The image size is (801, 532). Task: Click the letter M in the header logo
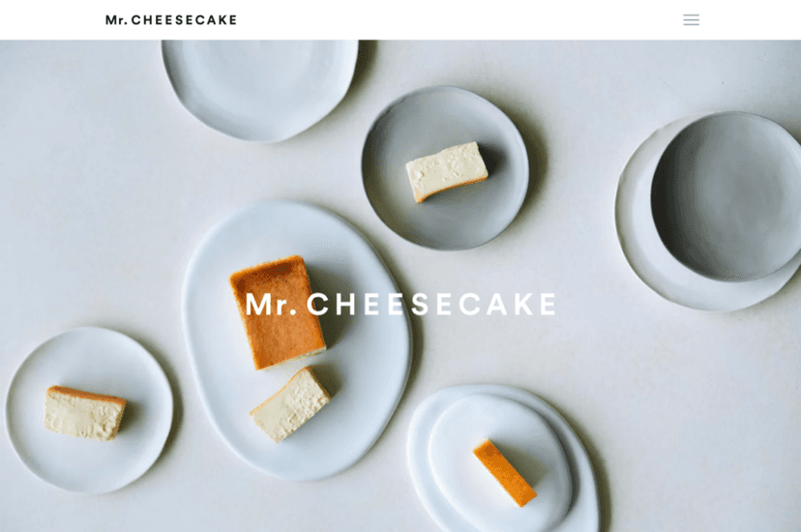(x=111, y=20)
